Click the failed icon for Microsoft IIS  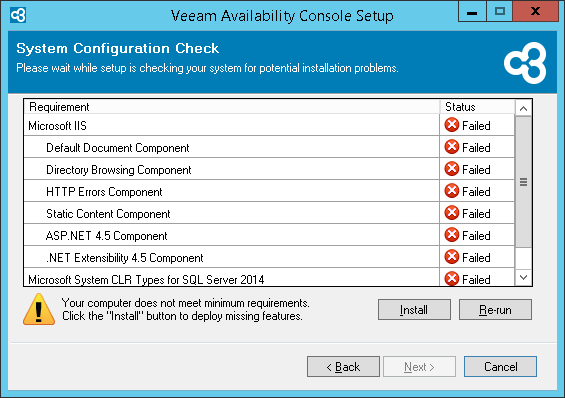pyautogui.click(x=451, y=125)
